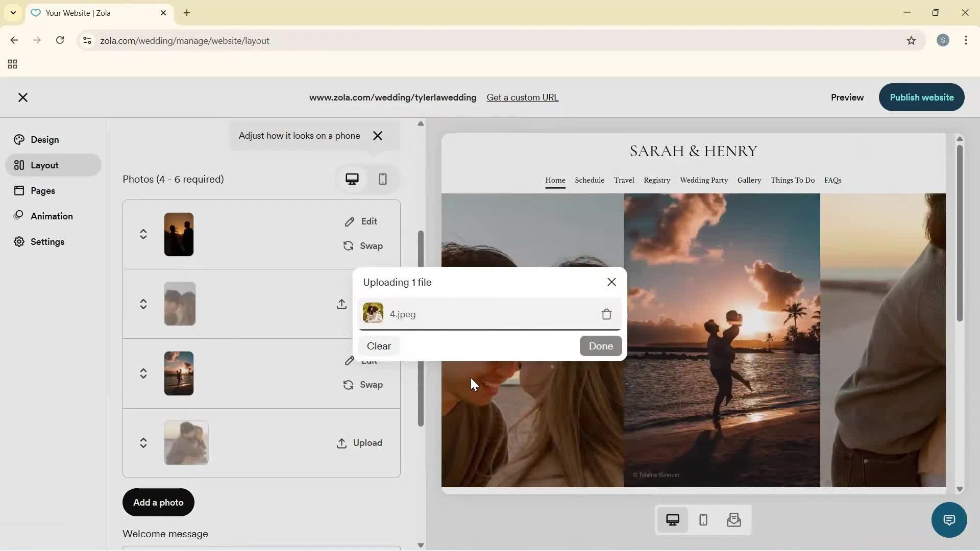Open the Wedding Party page tab
The height and width of the screenshot is (551, 980).
point(704,180)
